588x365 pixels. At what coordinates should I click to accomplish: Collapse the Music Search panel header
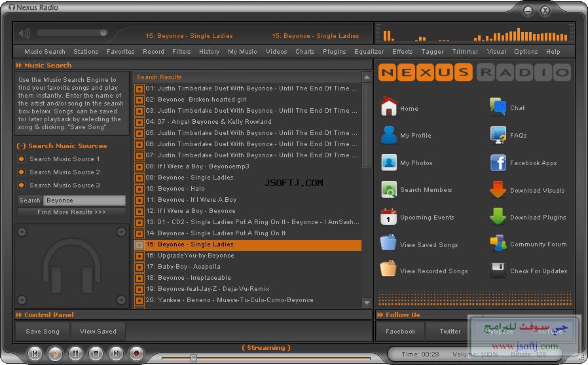18,66
